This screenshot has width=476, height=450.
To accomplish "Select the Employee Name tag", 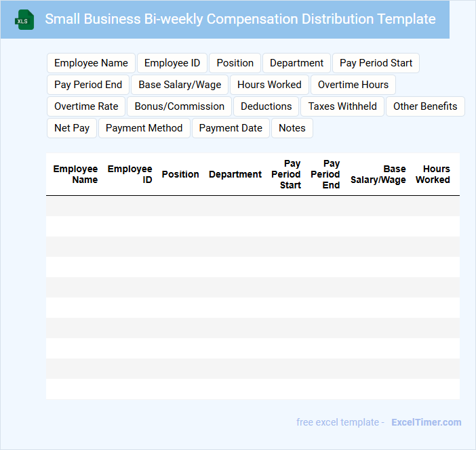I will pyautogui.click(x=91, y=63).
